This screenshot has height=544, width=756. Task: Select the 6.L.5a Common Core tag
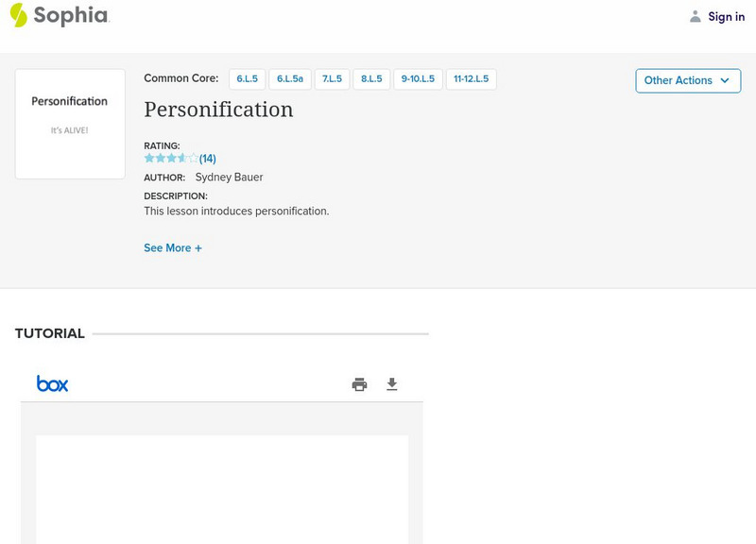click(290, 79)
